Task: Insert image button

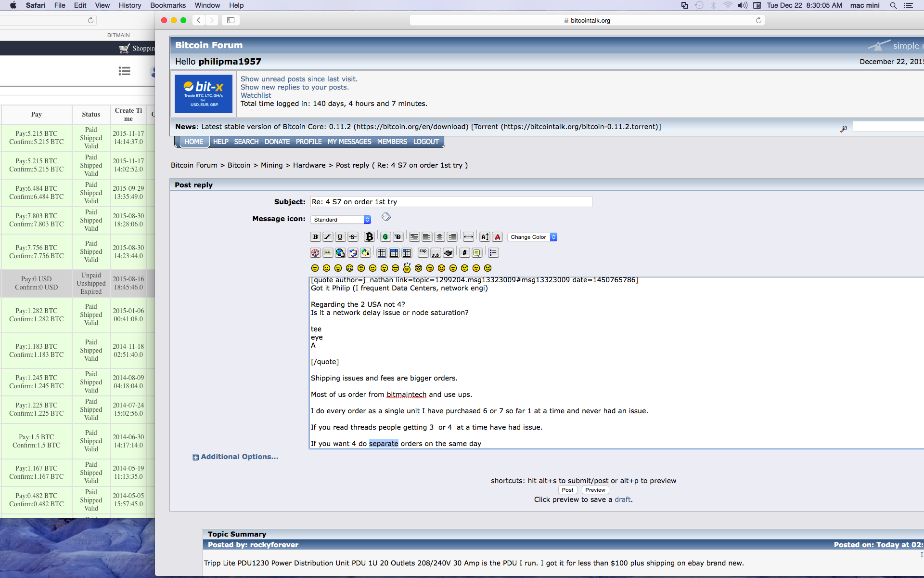Action: [x=328, y=252]
